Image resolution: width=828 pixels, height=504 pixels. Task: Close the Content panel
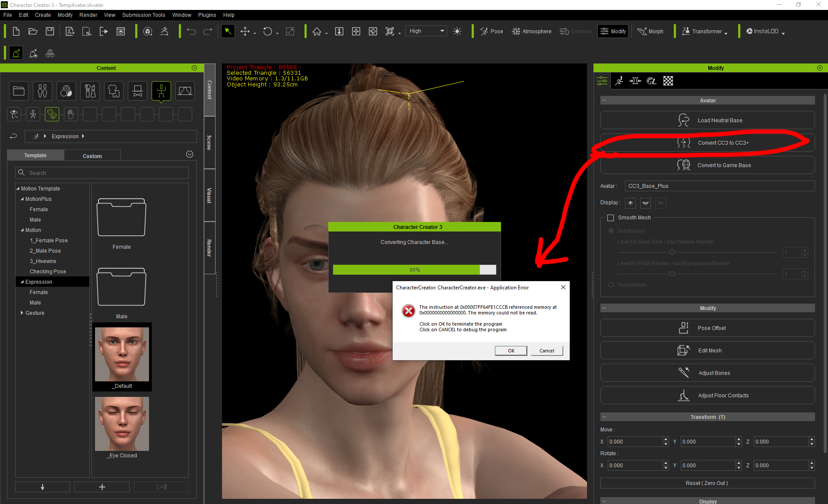(194, 68)
